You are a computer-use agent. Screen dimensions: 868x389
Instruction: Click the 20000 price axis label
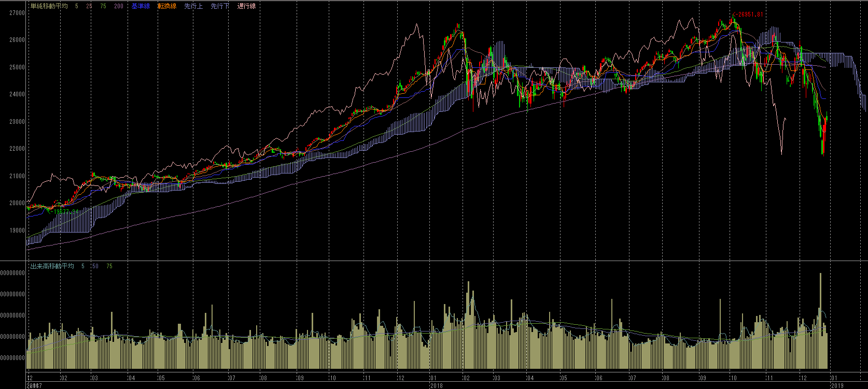pyautogui.click(x=17, y=203)
